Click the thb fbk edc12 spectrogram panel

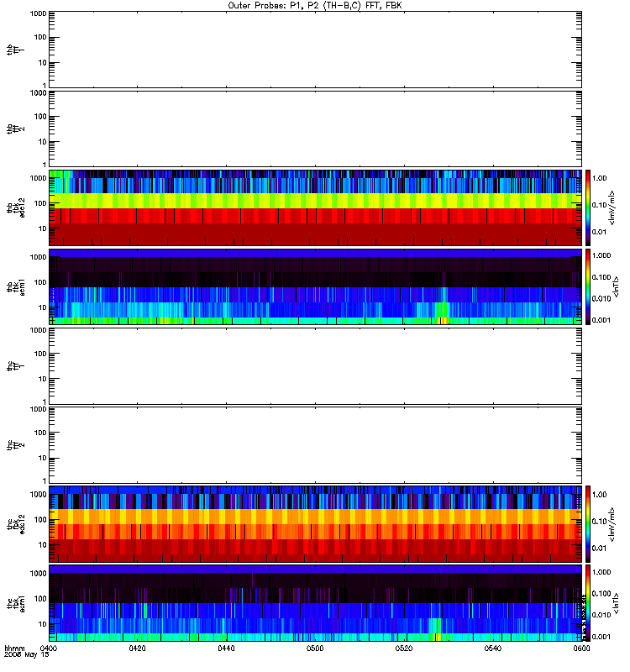[315, 207]
